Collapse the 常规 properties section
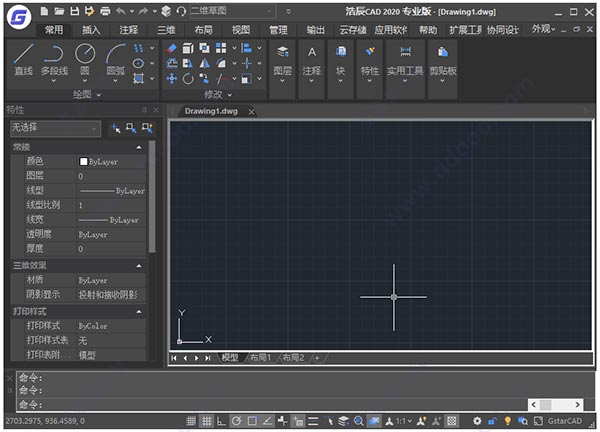Image resolution: width=600 pixels, height=432 pixels. click(139, 147)
